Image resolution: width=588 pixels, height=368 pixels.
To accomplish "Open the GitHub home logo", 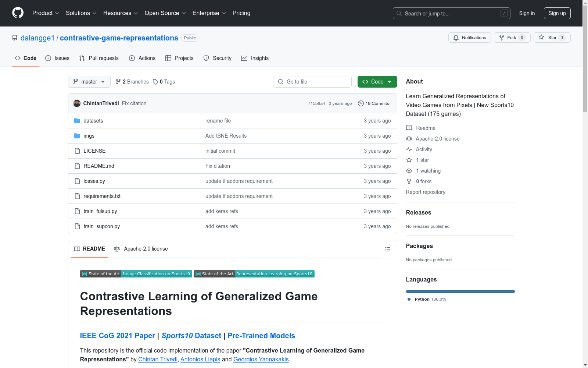I will (x=18, y=13).
